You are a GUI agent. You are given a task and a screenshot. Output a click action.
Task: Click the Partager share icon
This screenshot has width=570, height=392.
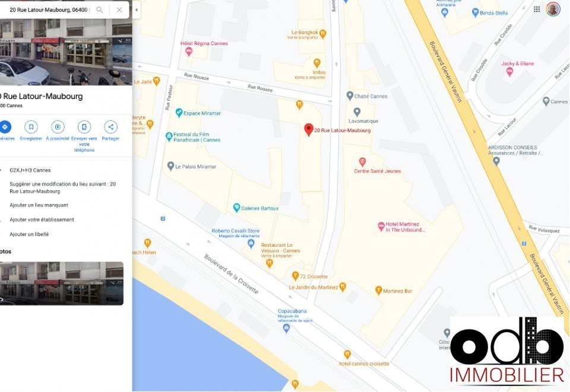click(x=110, y=127)
